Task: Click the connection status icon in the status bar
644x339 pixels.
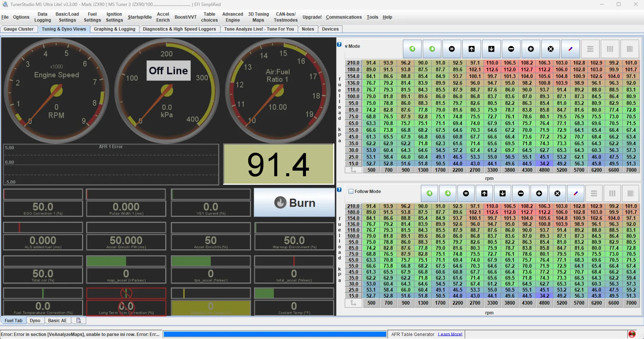Action: click(632, 334)
